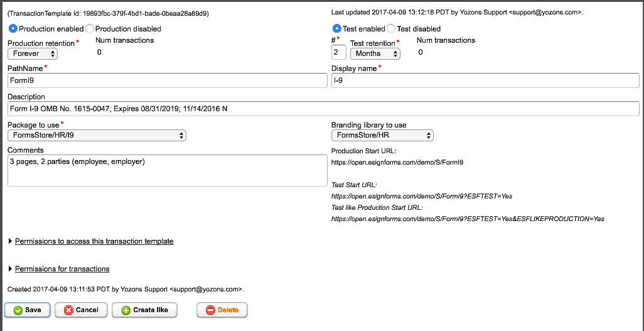Click into the Comments text area

coord(167,171)
